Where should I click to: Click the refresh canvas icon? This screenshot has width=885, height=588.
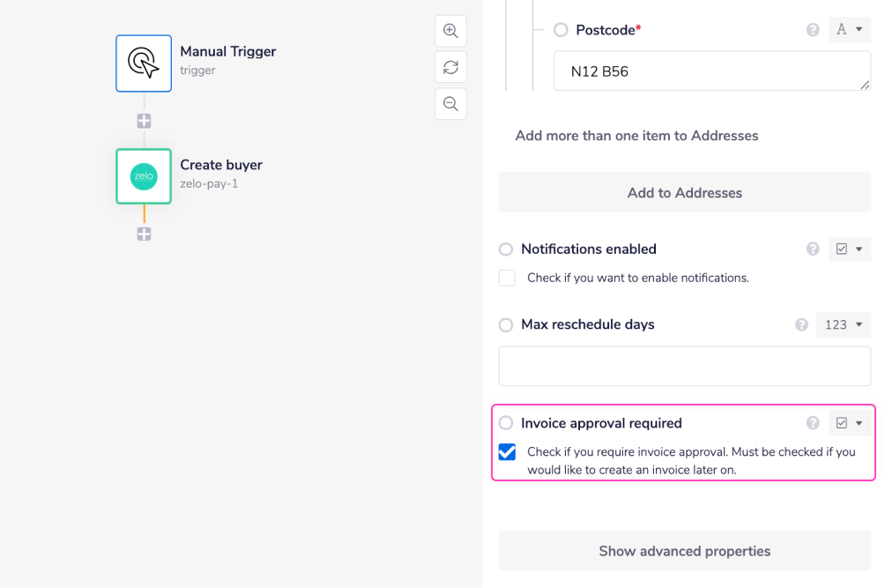[x=450, y=67]
